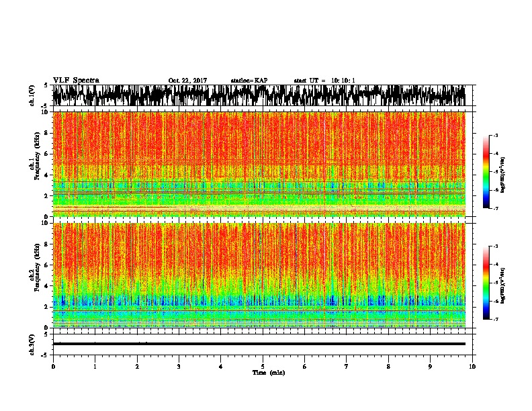Click the ch.2 frequency tick label "6"
This screenshot has width=532, height=411.
(47, 265)
